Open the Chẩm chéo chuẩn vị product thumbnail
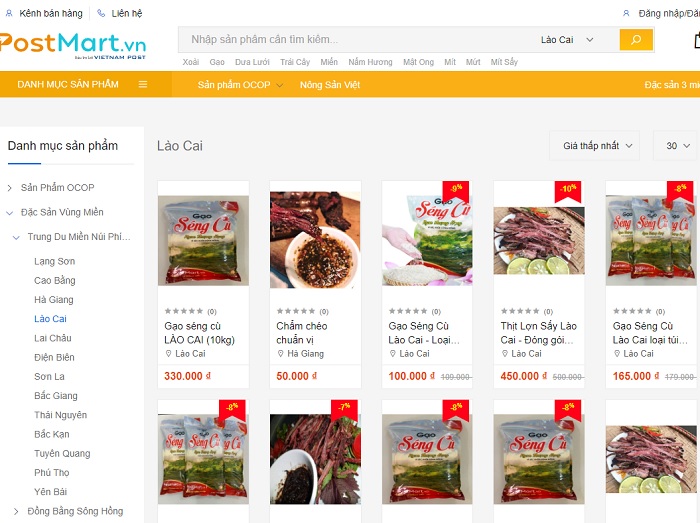The image size is (700, 523). [x=315, y=240]
